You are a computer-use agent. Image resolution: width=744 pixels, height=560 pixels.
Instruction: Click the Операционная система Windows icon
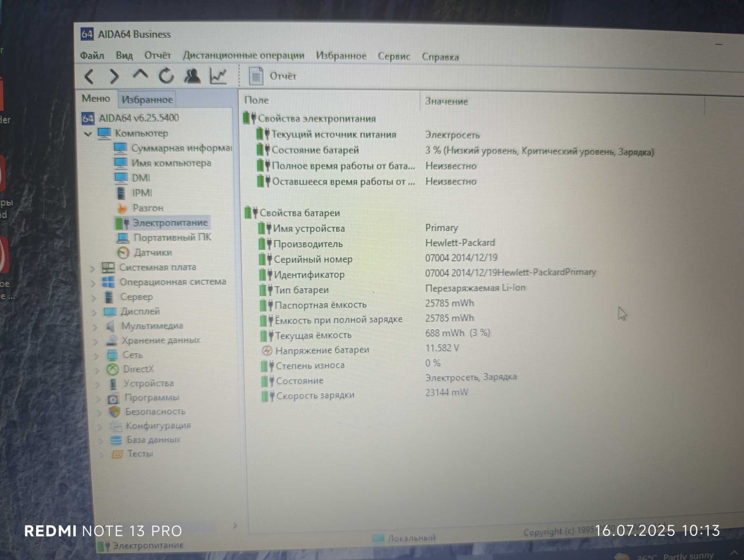[x=108, y=282]
